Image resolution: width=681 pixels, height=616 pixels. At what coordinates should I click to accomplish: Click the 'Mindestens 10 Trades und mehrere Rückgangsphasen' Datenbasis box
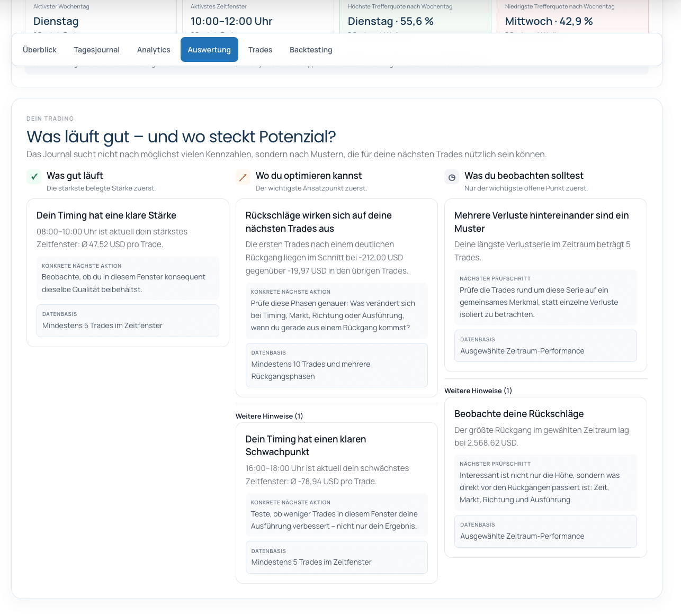click(337, 365)
